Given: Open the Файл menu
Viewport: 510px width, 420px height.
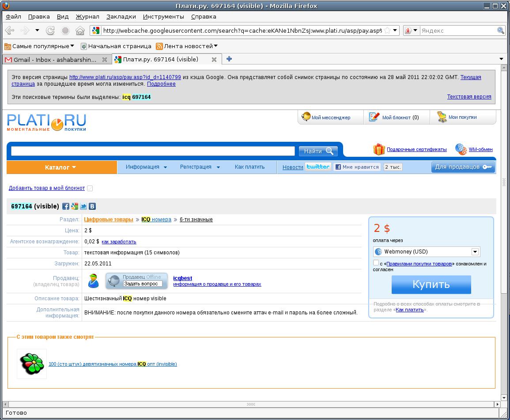Looking at the screenshot, I should click(13, 17).
